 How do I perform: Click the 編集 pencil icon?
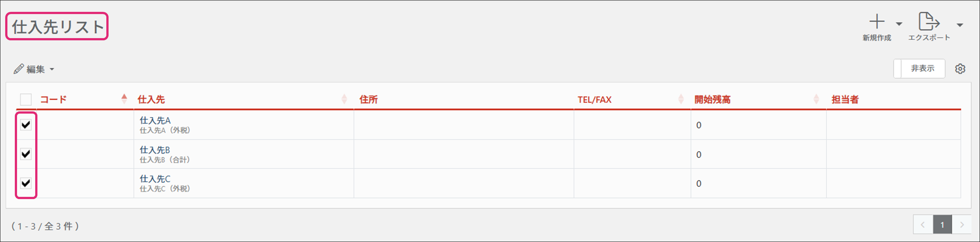coord(19,69)
